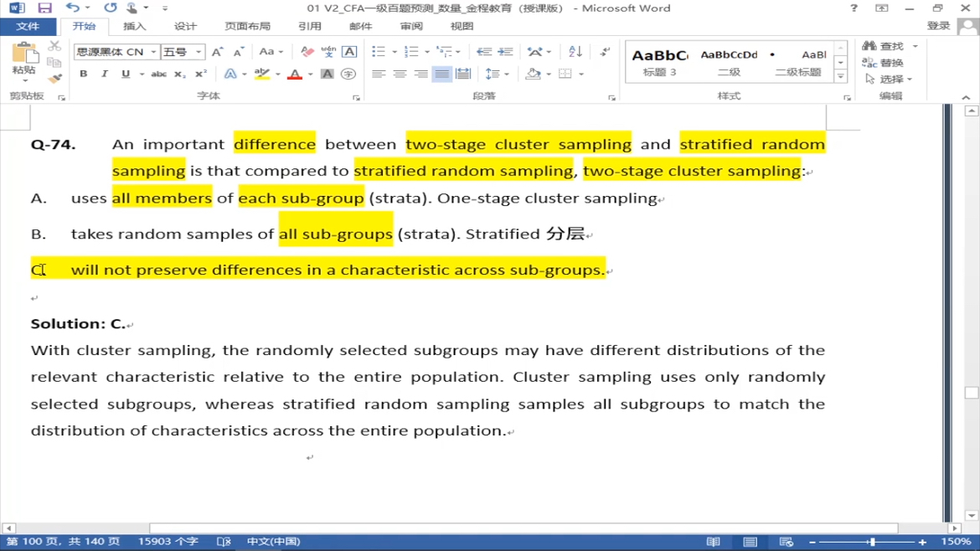Click the Save icon in quick access toolbar
The width and height of the screenshot is (980, 551).
coord(44,8)
